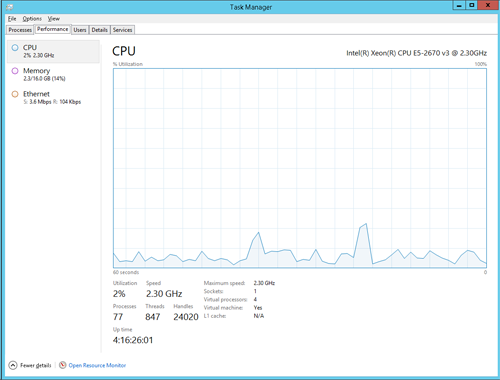This screenshot has width=500, height=380.
Task: Maximize the Task Manager window
Action: point(472,5)
